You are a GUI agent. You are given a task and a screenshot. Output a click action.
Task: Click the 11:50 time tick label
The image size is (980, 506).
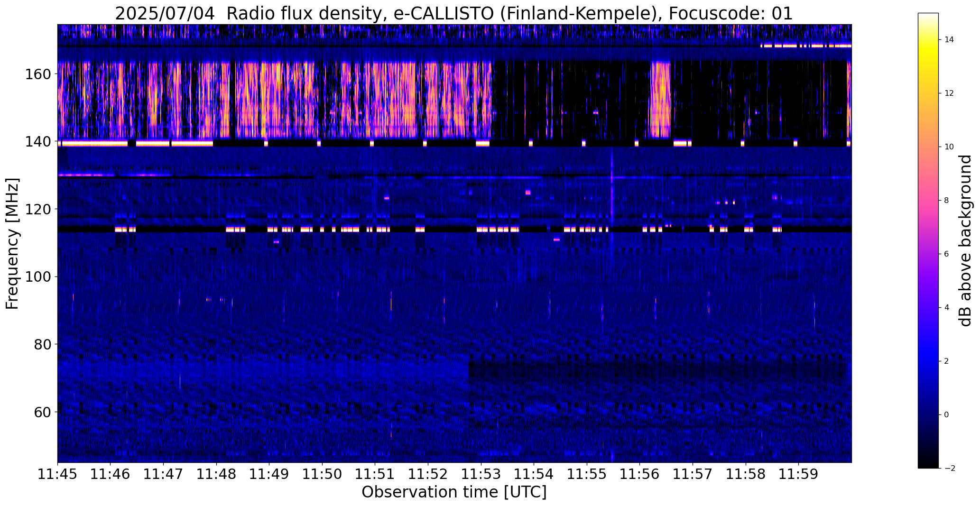tap(322, 474)
